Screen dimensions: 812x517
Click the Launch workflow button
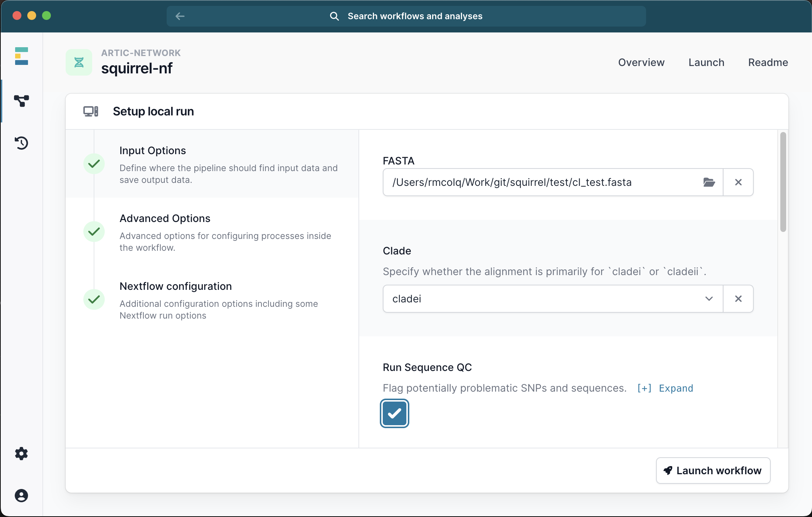pos(713,471)
